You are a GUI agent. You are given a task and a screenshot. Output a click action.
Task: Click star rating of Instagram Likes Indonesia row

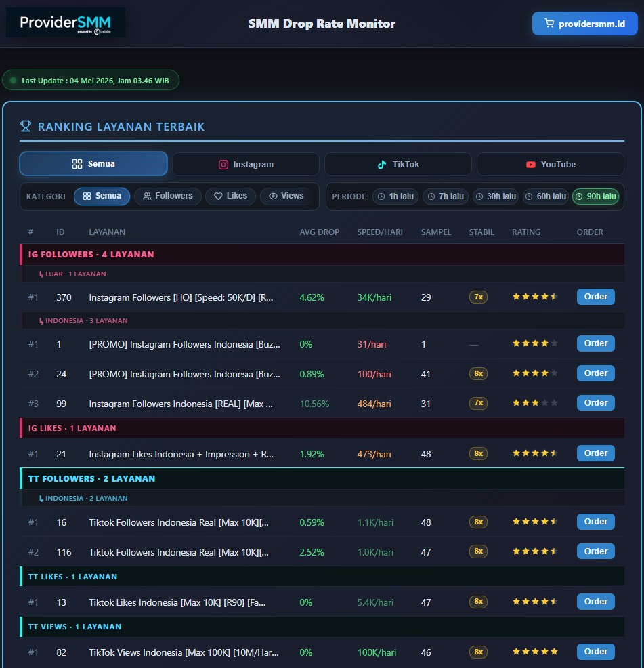[535, 453]
